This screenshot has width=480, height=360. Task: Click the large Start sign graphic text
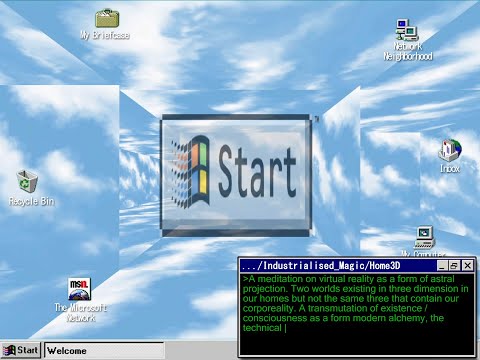click(x=257, y=172)
